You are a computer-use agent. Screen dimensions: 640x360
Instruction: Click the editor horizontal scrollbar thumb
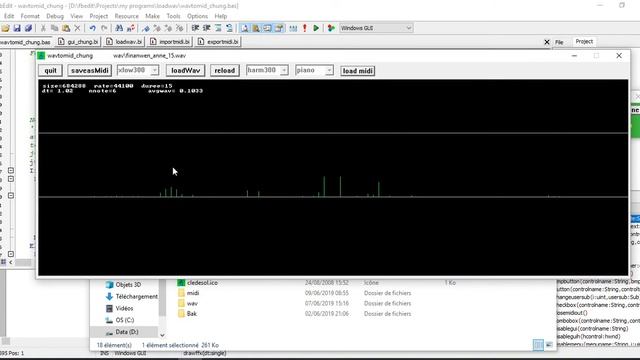[x=23, y=262]
